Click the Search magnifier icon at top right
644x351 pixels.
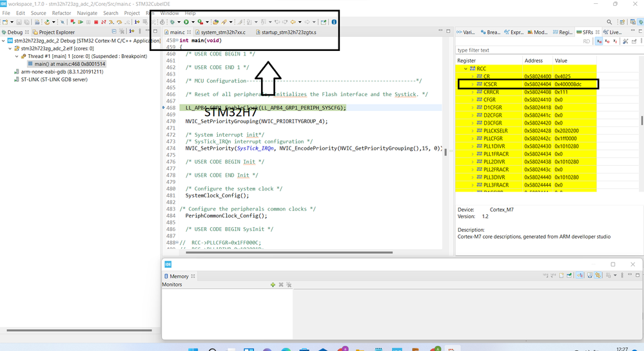pos(609,22)
